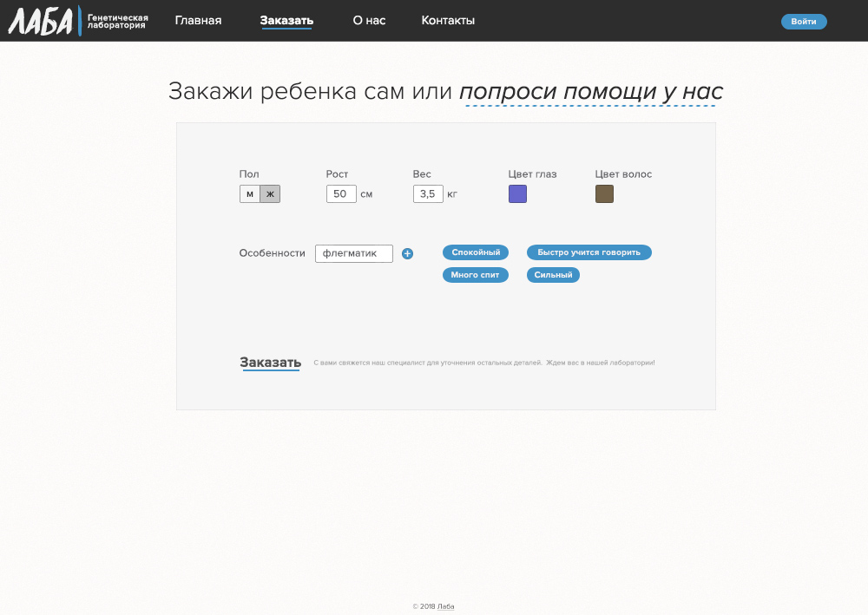The image size is (868, 615).
Task: Open the Главная menu item
Action: click(198, 21)
